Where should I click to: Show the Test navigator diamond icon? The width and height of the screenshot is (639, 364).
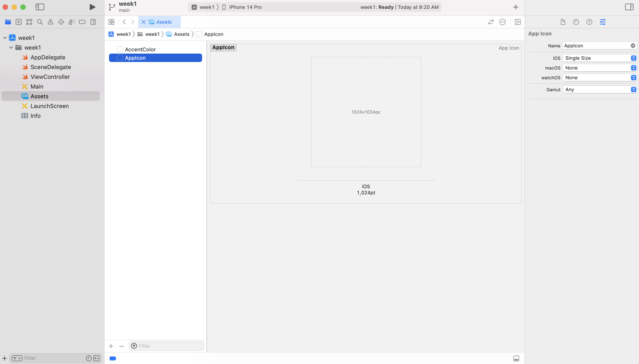[61, 22]
